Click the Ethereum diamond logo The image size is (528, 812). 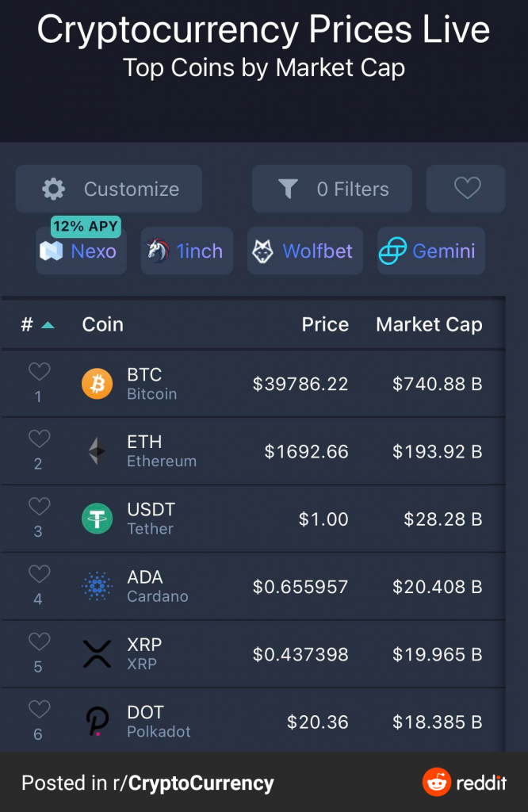coord(97,451)
